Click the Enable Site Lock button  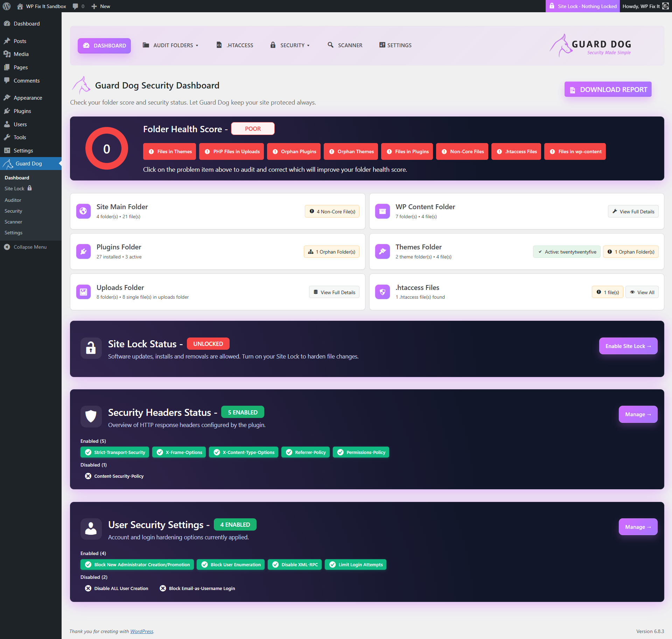click(628, 346)
